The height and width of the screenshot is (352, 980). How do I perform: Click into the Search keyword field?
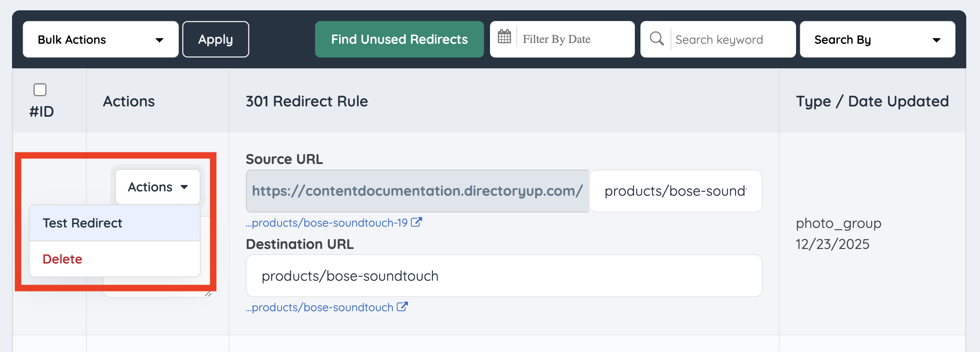(731, 39)
